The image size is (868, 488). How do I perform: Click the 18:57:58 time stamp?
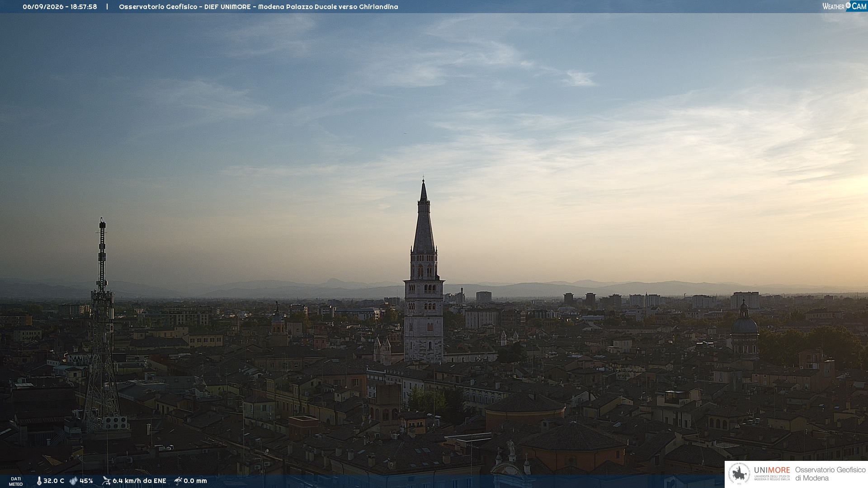84,7
